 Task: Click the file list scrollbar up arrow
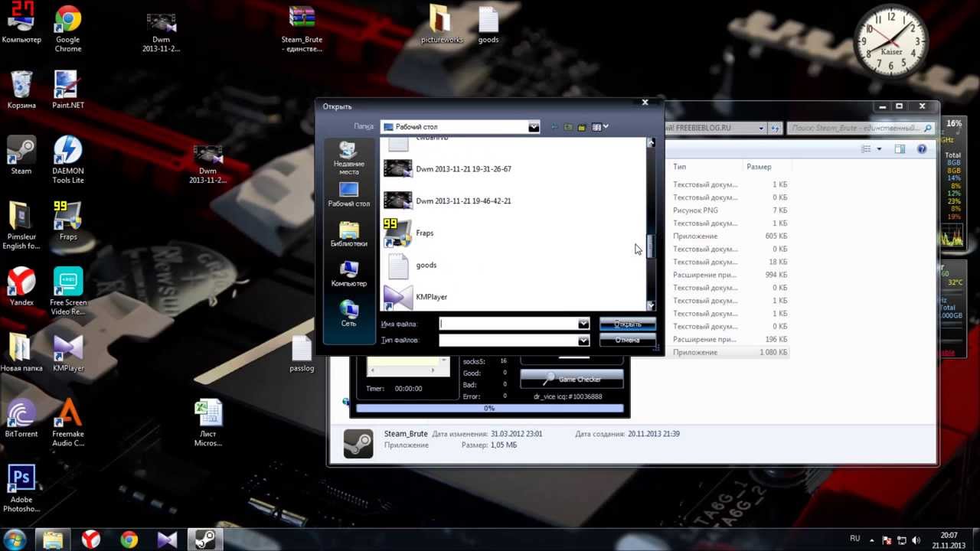coord(651,142)
